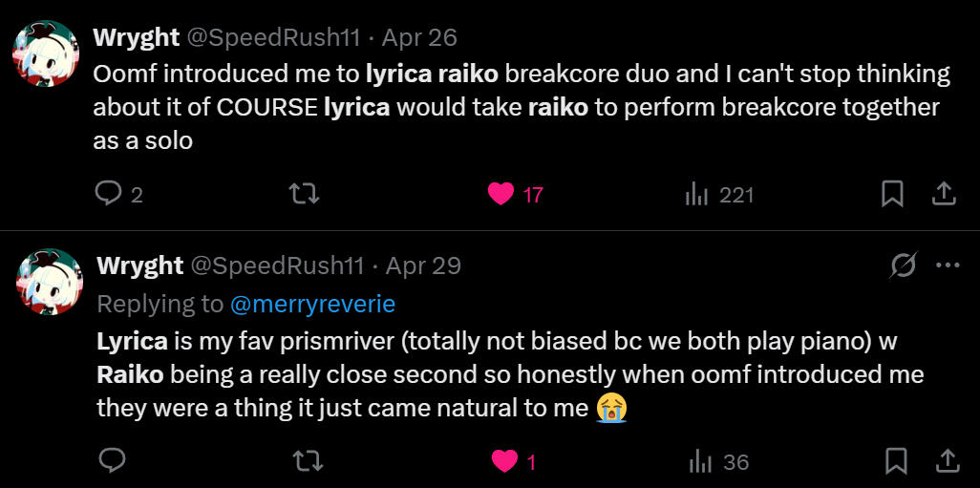Image resolution: width=980 pixels, height=488 pixels.
Task: Open the @merryreverie profile link
Action: tap(312, 304)
